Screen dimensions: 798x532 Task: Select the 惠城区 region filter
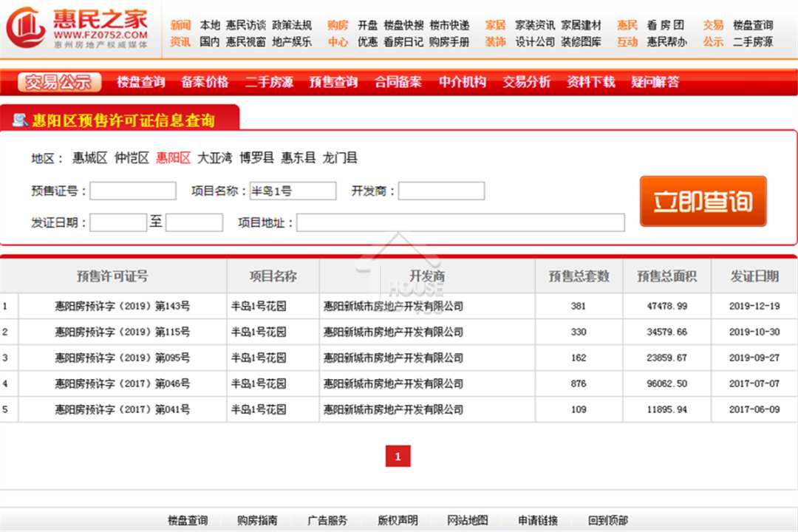coord(89,158)
